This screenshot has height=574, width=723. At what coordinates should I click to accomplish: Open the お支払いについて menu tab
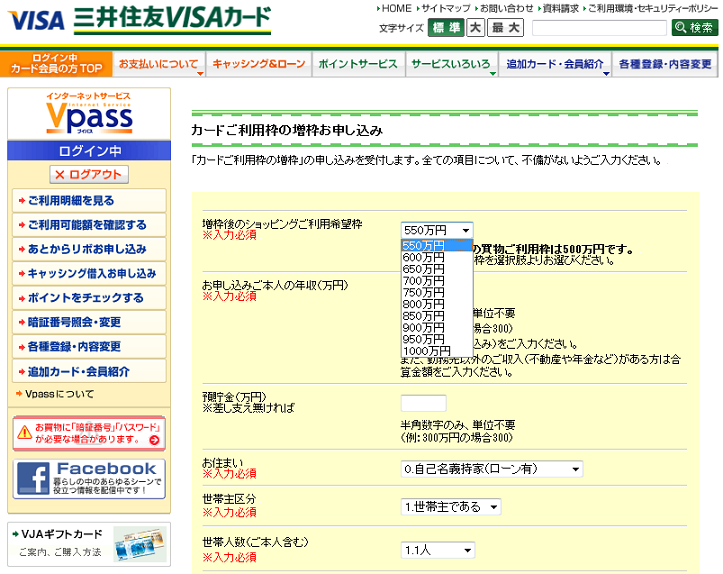tap(159, 64)
